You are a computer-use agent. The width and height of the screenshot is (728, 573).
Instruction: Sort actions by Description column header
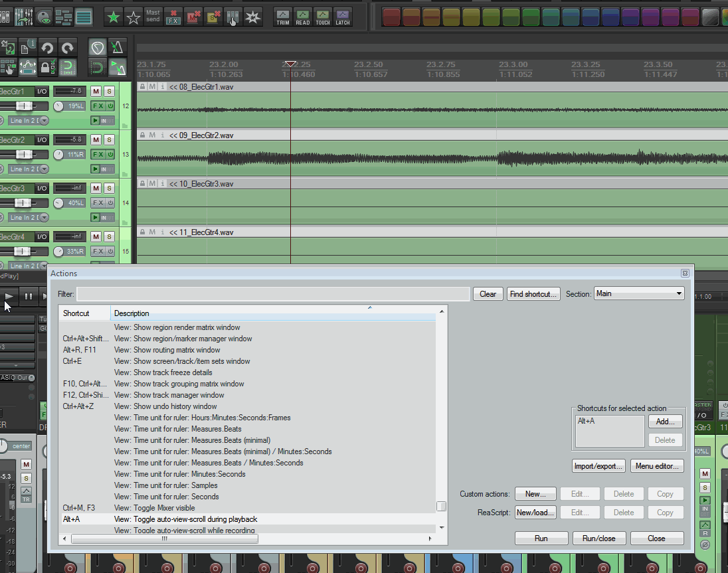click(x=274, y=313)
